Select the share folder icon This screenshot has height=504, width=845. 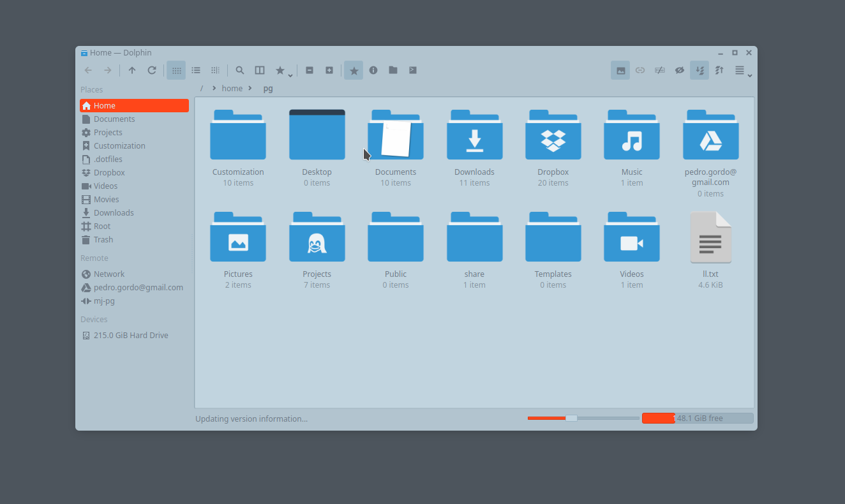[475, 237]
